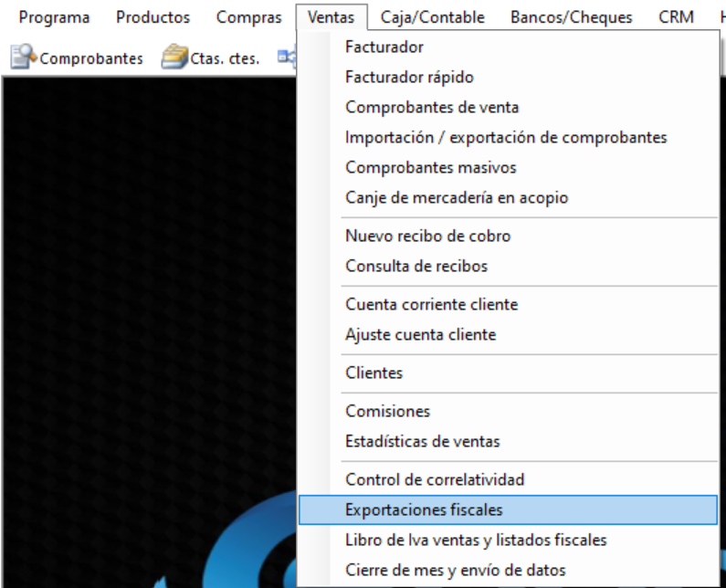This screenshot has height=588, width=726.
Task: Go to Clientes in the menu
Action: [374, 373]
